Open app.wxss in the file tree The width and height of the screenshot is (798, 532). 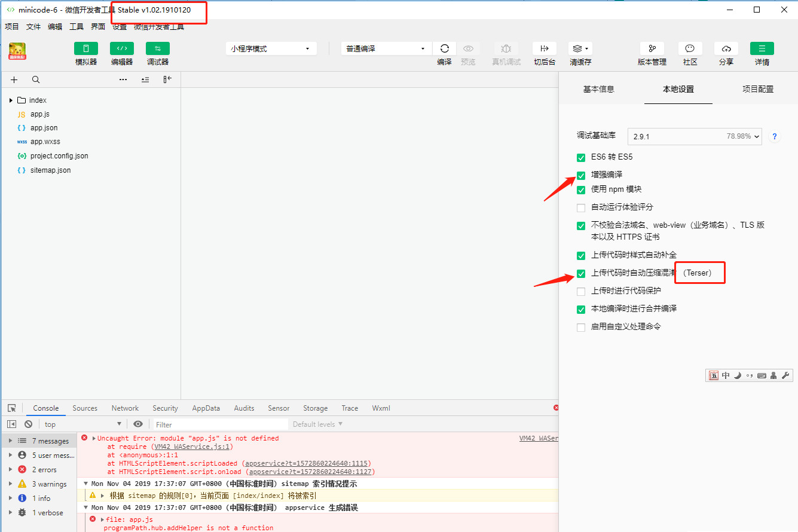[x=45, y=142]
